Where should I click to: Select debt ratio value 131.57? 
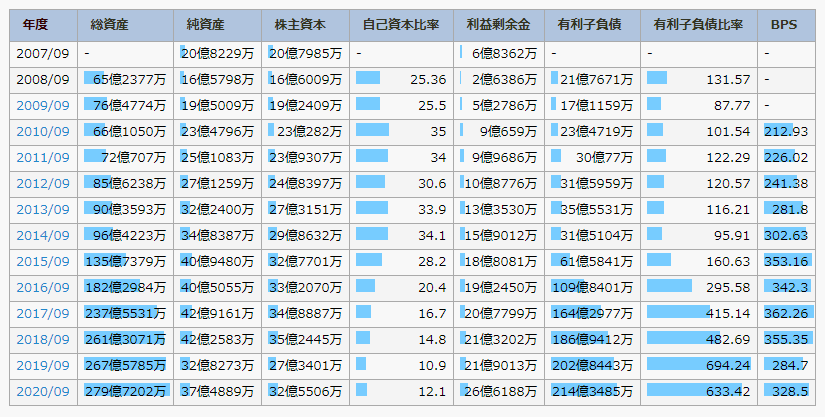coord(728,80)
